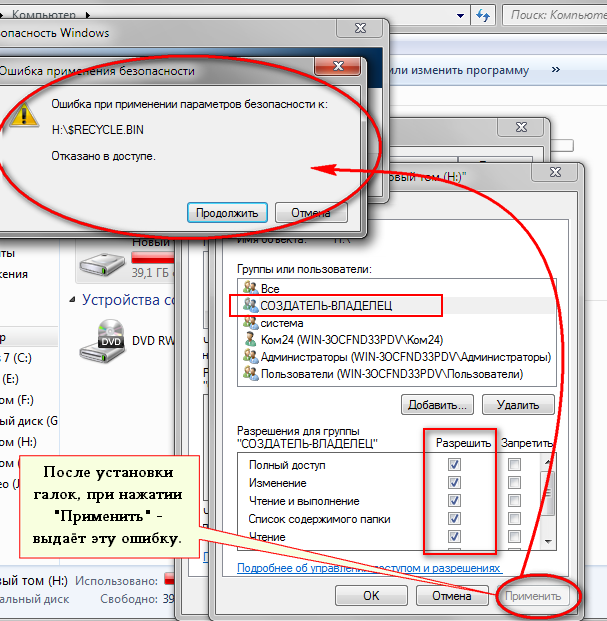Select the Пользователи group entry
The width and height of the screenshot is (607, 621).
397,374
